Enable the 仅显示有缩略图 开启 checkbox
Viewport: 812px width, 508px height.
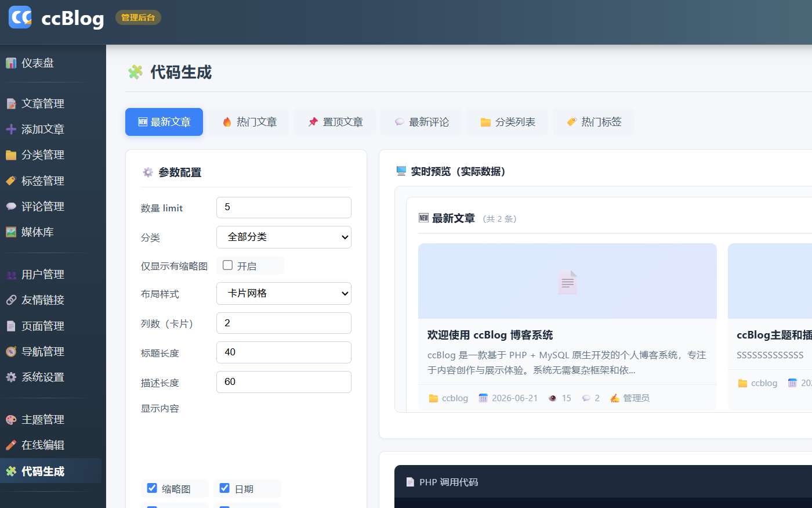click(x=228, y=265)
